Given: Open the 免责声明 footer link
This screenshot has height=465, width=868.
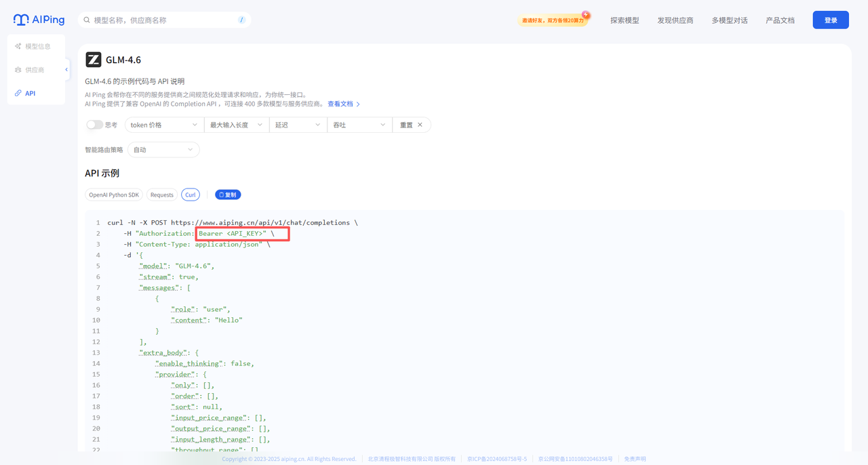Looking at the screenshot, I should tap(635, 459).
